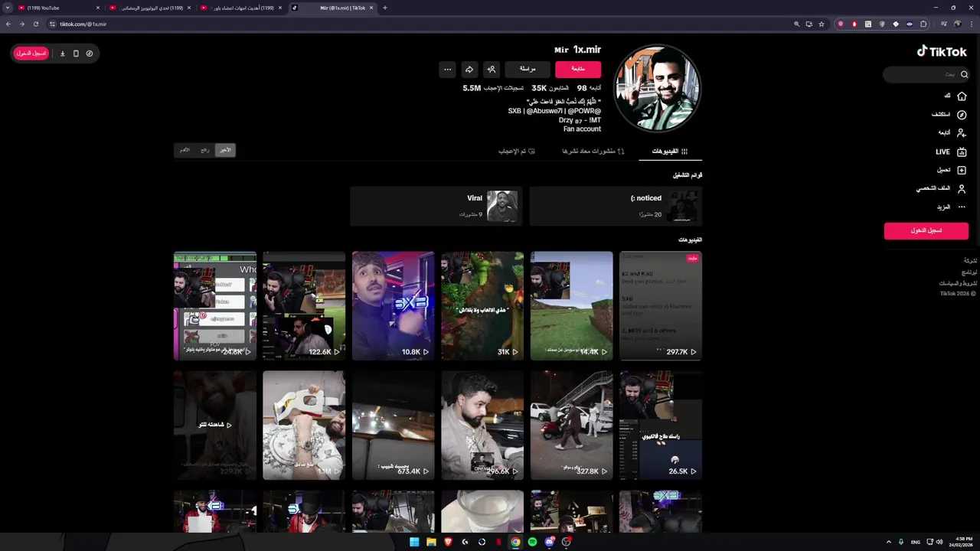Image resolution: width=980 pixels, height=551 pixels.
Task: Switch to the Liked tab
Action: coord(517,152)
